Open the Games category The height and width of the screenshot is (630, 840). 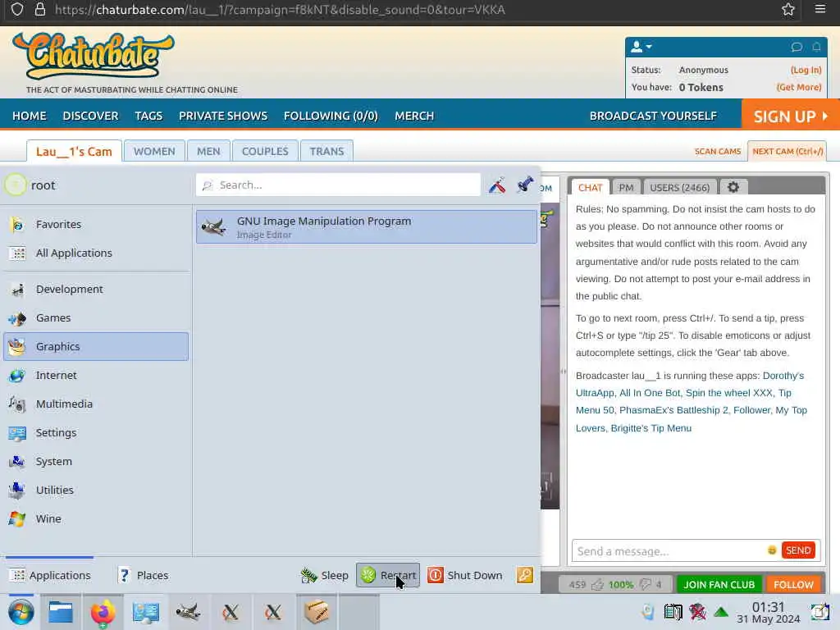coord(97,317)
